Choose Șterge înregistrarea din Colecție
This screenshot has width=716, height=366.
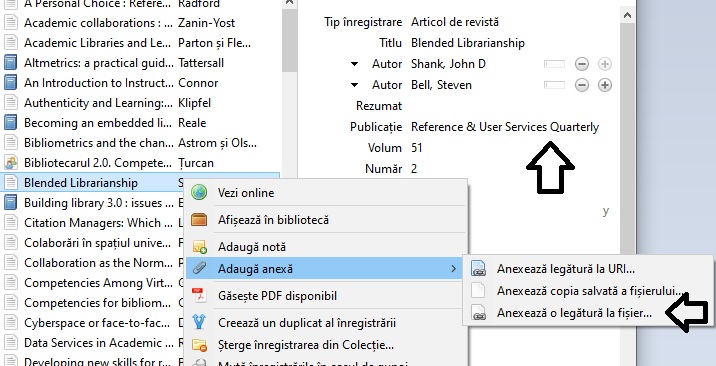pos(326,345)
